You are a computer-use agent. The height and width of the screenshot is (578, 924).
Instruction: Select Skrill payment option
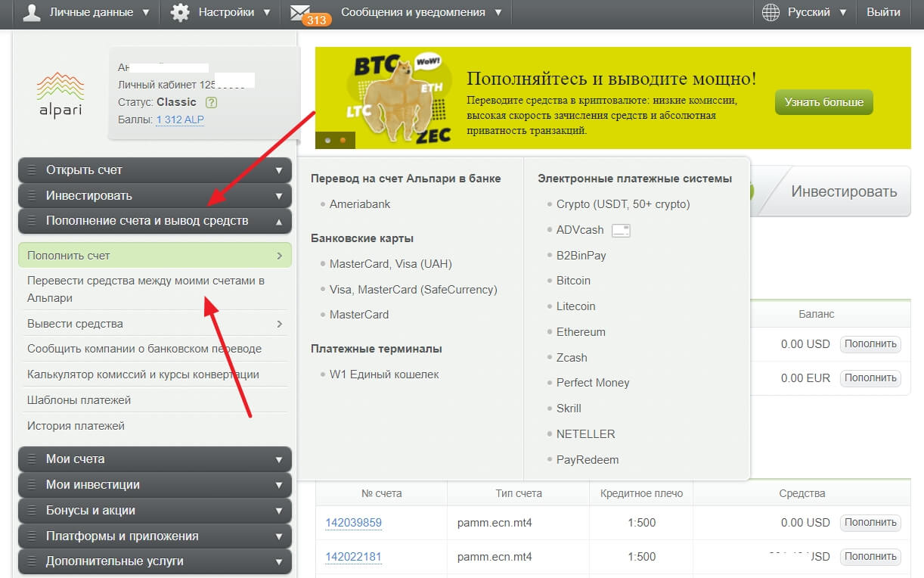[569, 409]
